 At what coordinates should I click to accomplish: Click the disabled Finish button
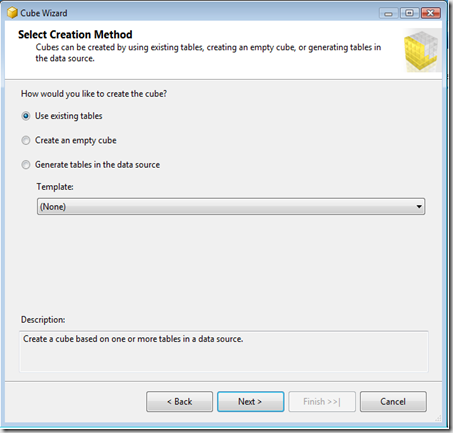point(322,402)
